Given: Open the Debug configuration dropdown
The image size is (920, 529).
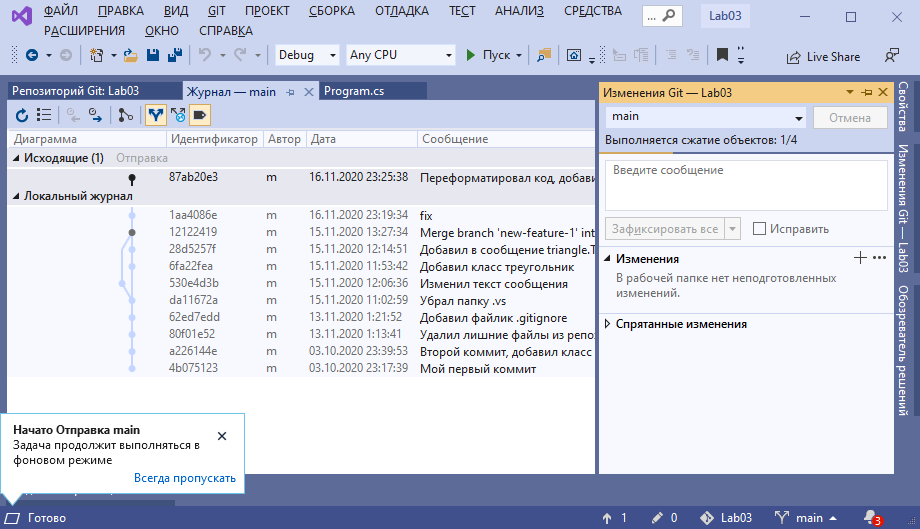Looking at the screenshot, I should pos(307,55).
